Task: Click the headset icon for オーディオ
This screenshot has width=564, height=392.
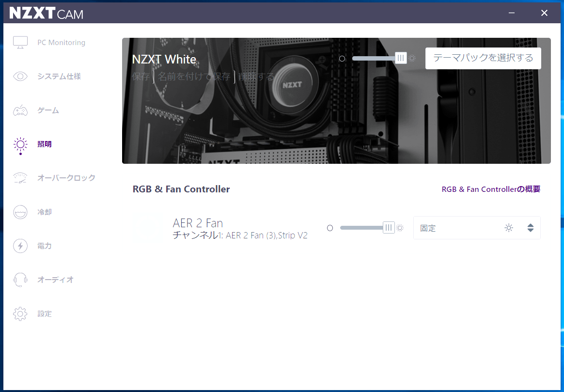Action: click(20, 280)
